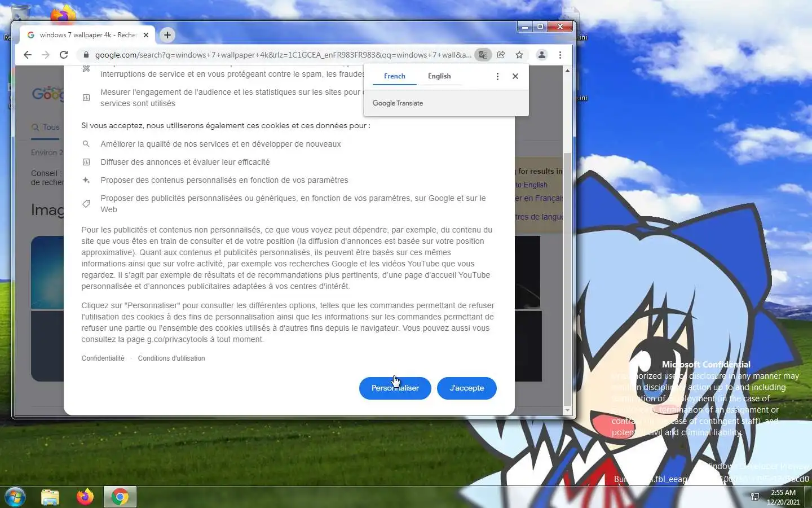Click the Firefox desktop shortcut icon

pos(63,14)
